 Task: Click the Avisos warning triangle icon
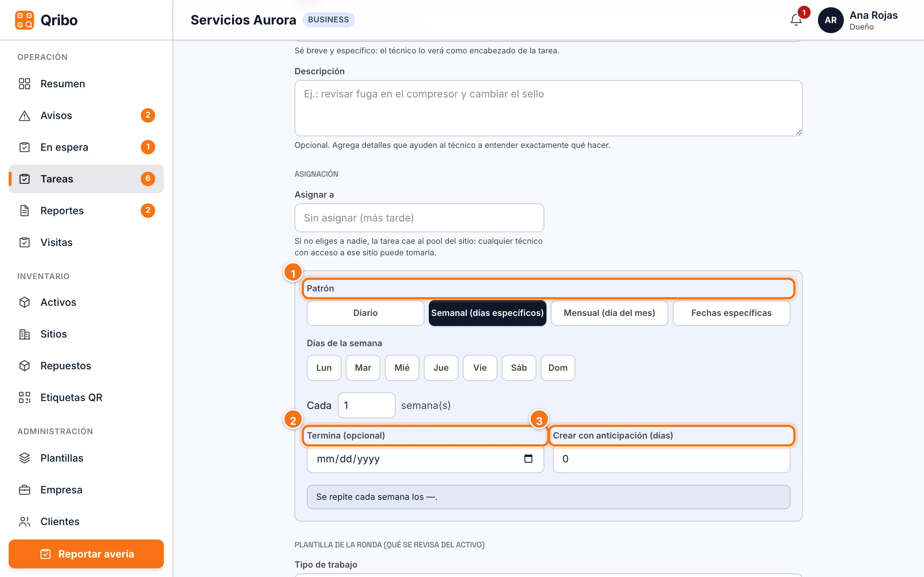click(25, 115)
